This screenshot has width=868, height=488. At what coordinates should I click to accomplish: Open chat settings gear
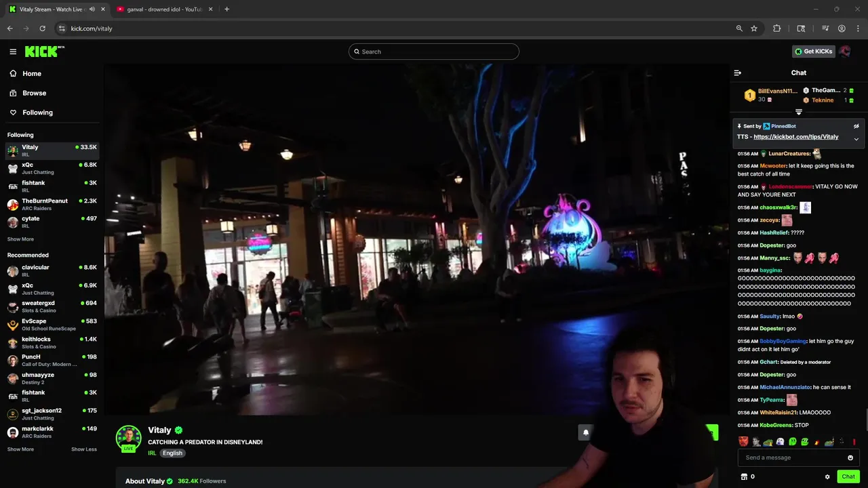827,476
